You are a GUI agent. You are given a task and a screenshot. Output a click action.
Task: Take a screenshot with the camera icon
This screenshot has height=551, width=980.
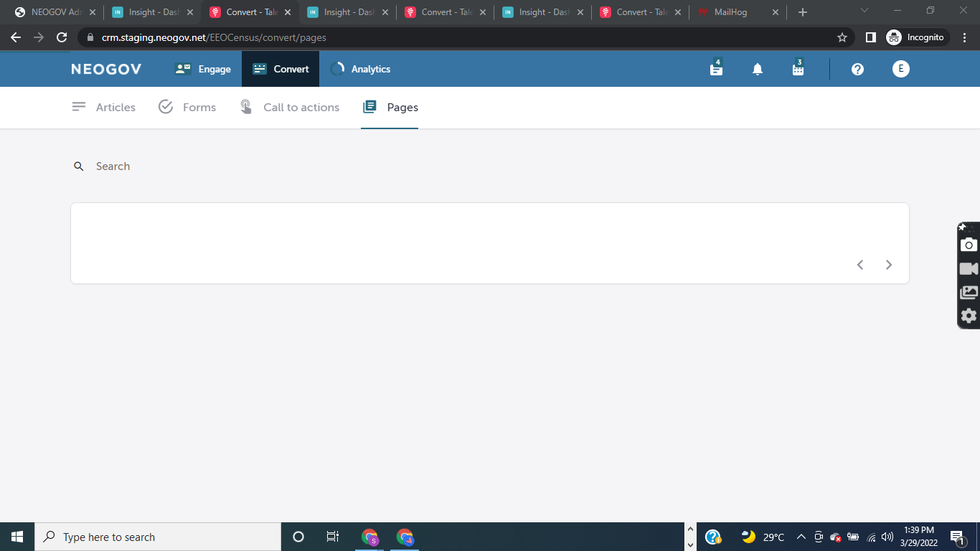tap(968, 245)
